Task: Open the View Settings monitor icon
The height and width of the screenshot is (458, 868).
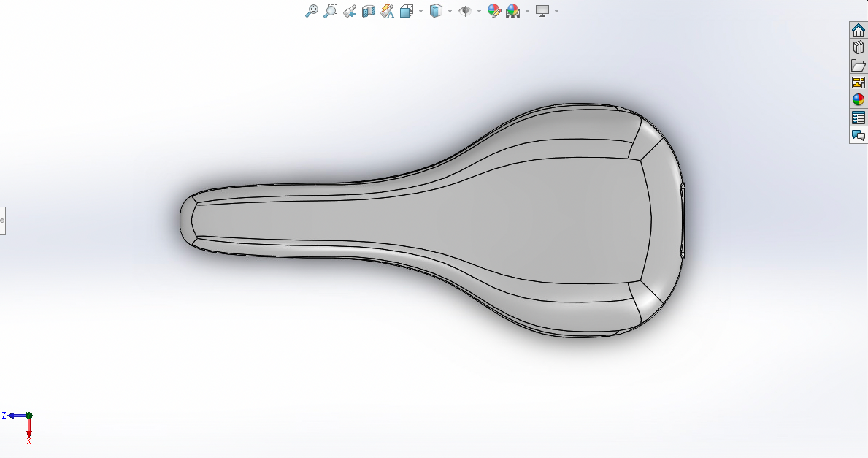Action: 542,11
